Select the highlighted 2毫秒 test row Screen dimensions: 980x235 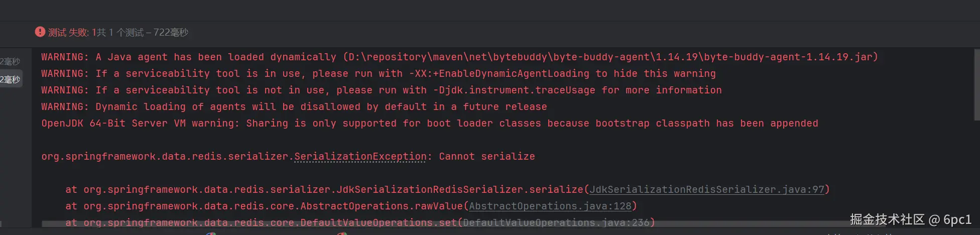click(x=10, y=79)
